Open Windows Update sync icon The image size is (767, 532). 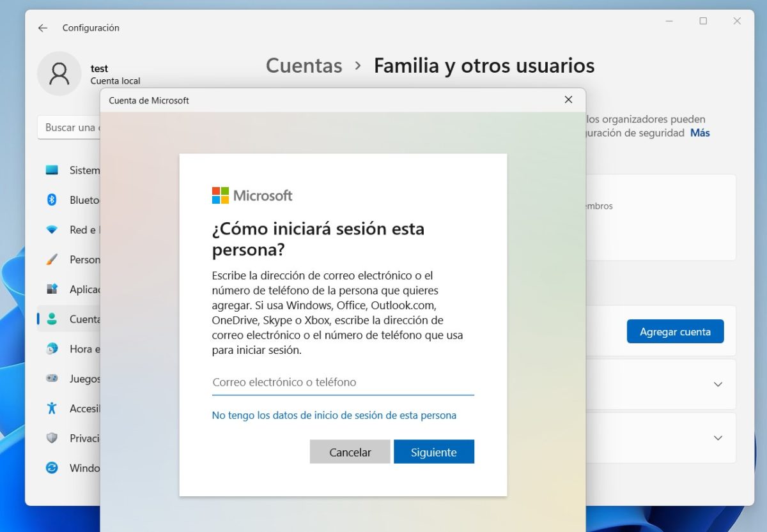pos(52,468)
